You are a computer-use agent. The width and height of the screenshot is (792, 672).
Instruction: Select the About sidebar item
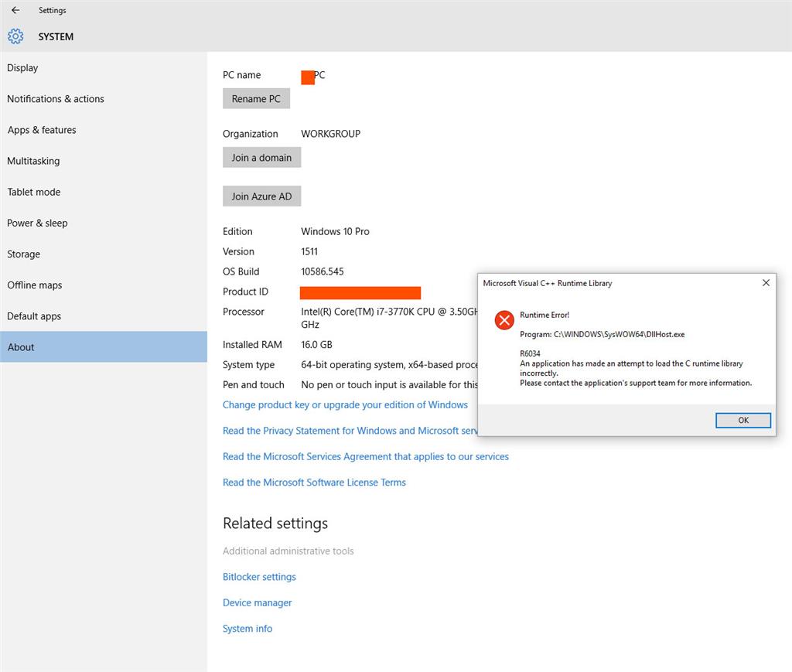pos(104,347)
